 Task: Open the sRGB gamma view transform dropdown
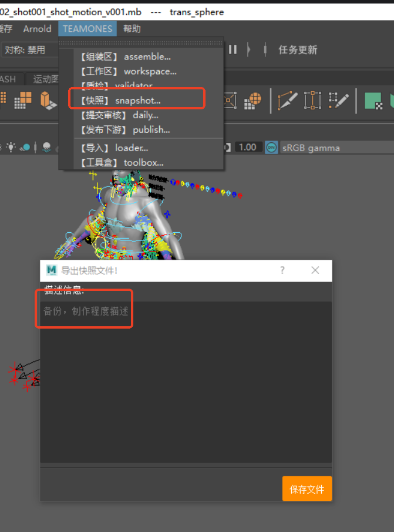tap(336, 148)
